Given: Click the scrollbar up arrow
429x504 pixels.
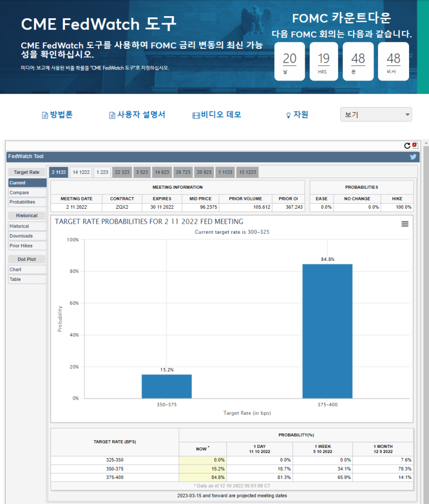Looking at the screenshot, I should pos(426,143).
